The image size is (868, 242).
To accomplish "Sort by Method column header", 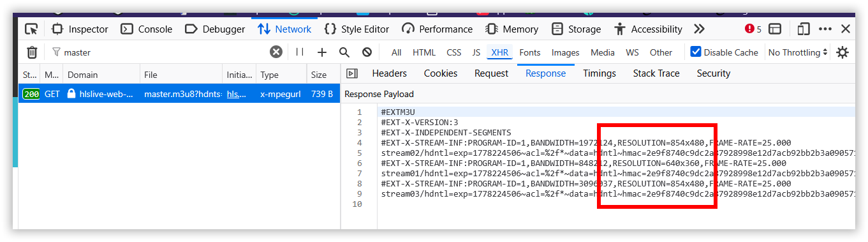I will pos(52,75).
